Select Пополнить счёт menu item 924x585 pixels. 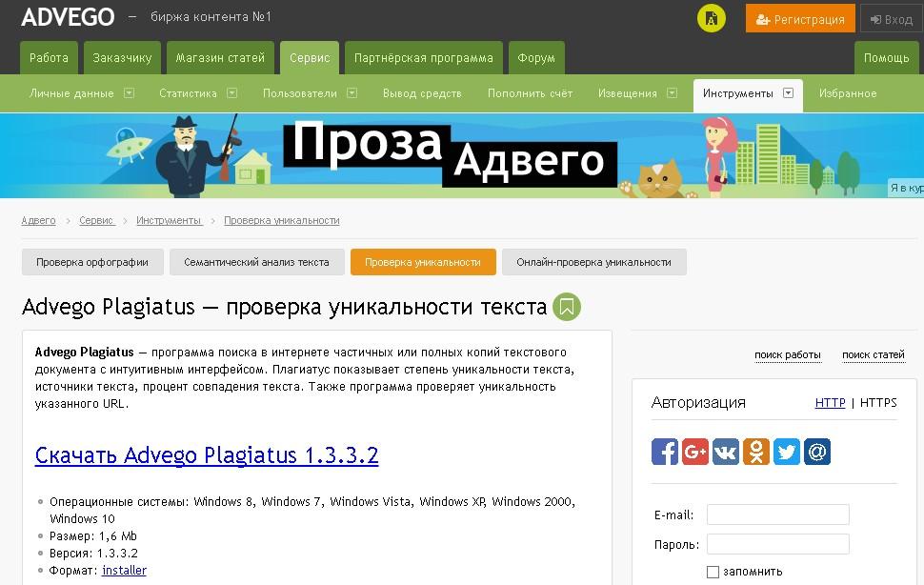pyautogui.click(x=530, y=93)
